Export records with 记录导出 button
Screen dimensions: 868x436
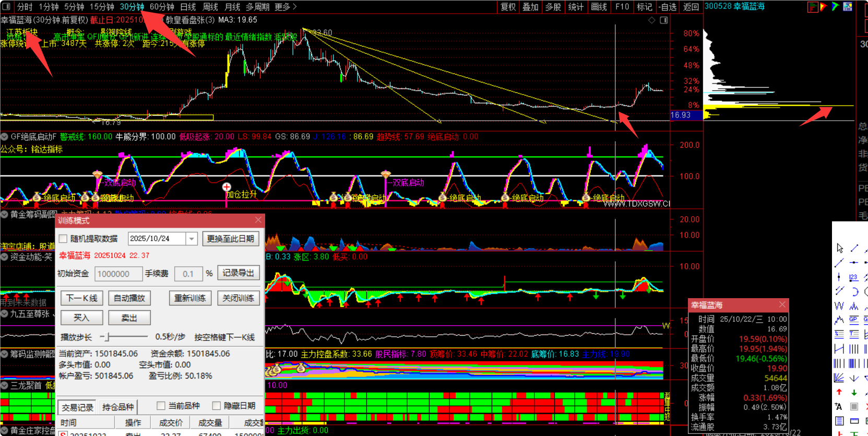pyautogui.click(x=238, y=273)
